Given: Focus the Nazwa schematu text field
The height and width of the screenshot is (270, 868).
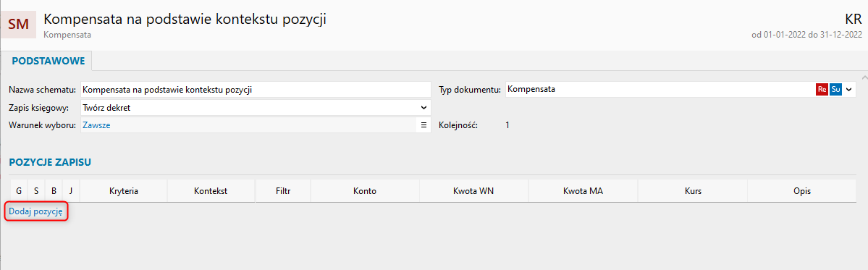Looking at the screenshot, I should tap(256, 89).
